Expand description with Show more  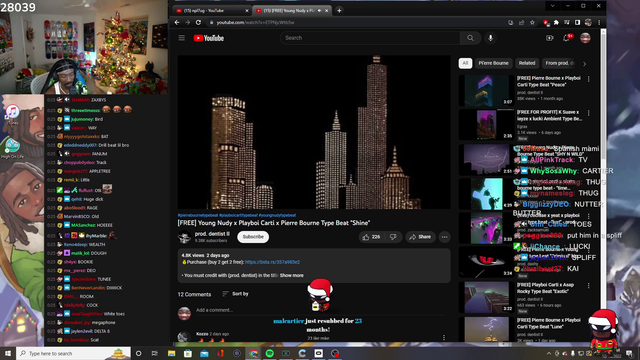(x=291, y=276)
